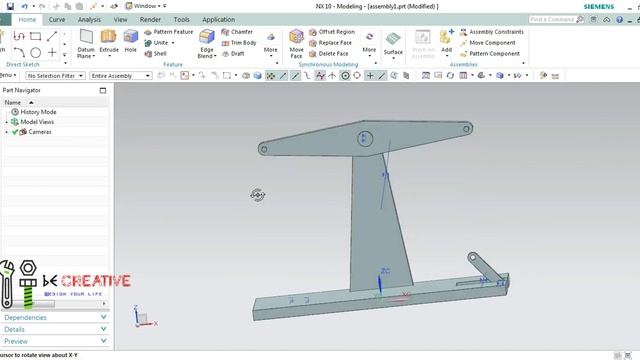Click the Pattern Feature command
The width and height of the screenshot is (640, 360).
(169, 32)
